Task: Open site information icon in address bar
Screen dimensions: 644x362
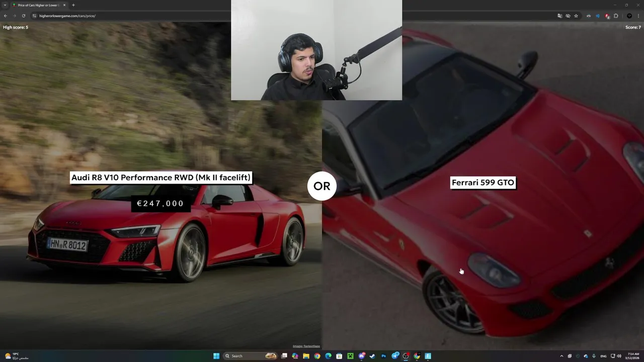Action: (34, 16)
